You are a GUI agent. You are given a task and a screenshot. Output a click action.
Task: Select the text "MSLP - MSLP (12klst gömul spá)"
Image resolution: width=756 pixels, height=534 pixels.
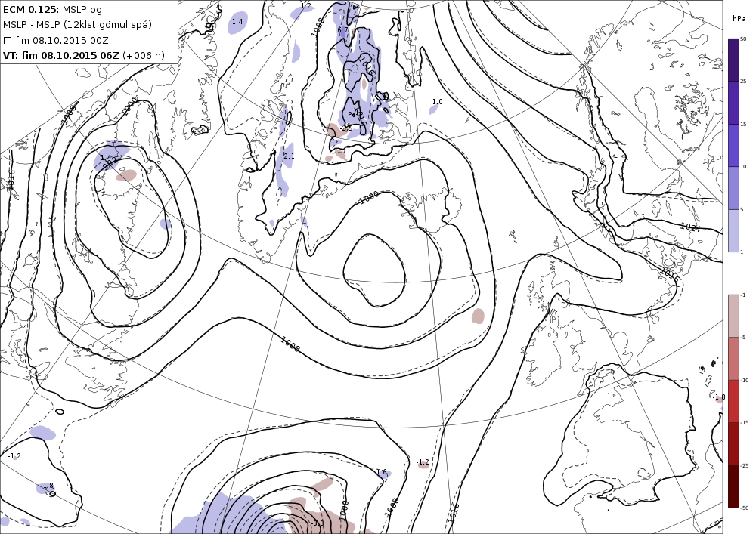(x=77, y=25)
